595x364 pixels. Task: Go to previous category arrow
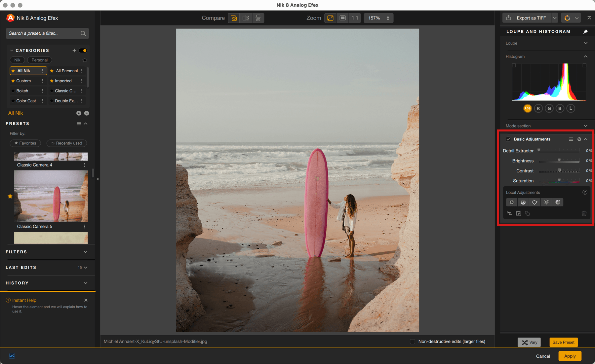pyautogui.click(x=79, y=113)
